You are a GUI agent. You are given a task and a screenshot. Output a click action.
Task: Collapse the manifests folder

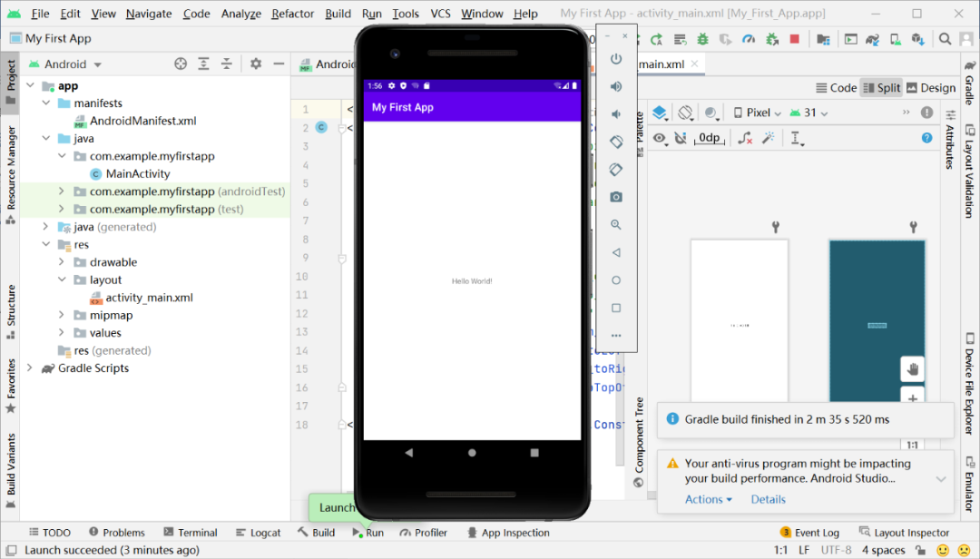[46, 103]
